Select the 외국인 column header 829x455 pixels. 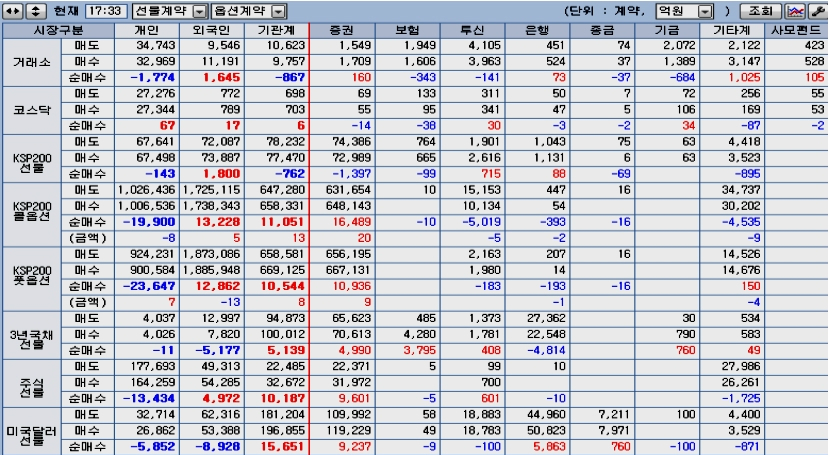click(x=211, y=31)
